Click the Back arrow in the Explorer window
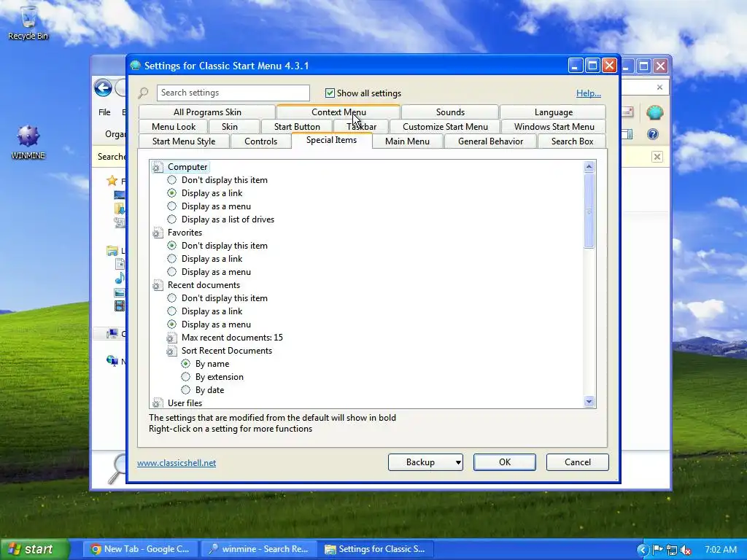This screenshot has width=747, height=560. tap(103, 88)
